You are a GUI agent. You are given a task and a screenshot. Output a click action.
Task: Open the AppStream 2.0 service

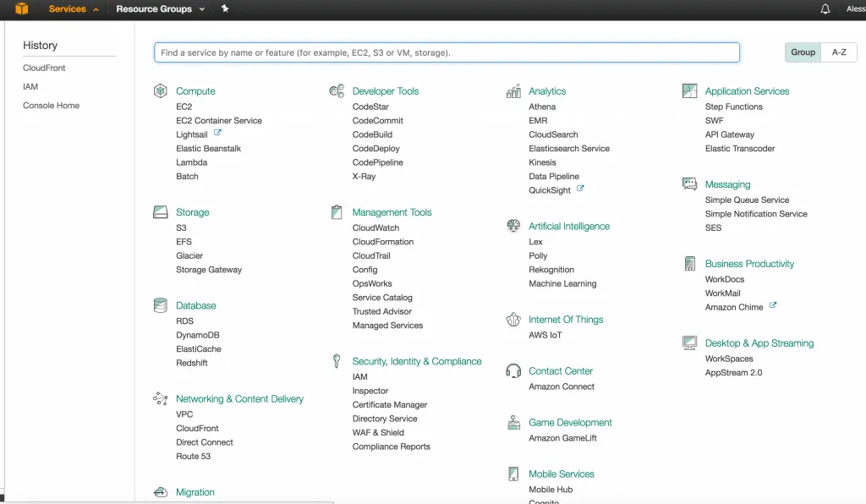[733, 373]
